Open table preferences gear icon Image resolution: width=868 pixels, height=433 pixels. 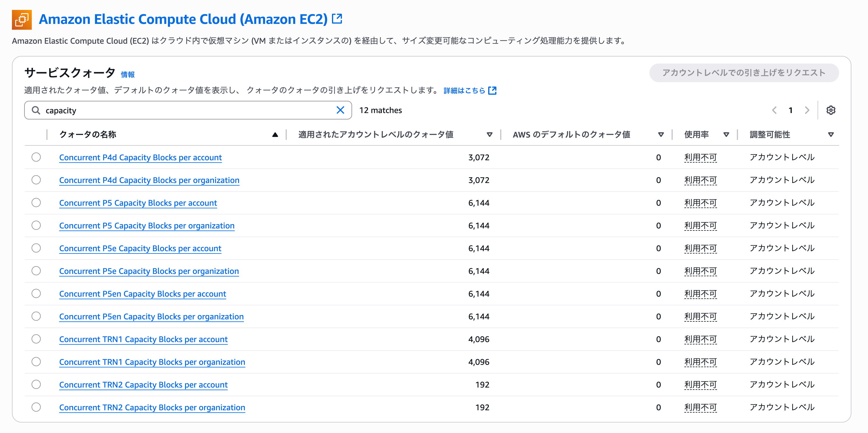pos(831,110)
